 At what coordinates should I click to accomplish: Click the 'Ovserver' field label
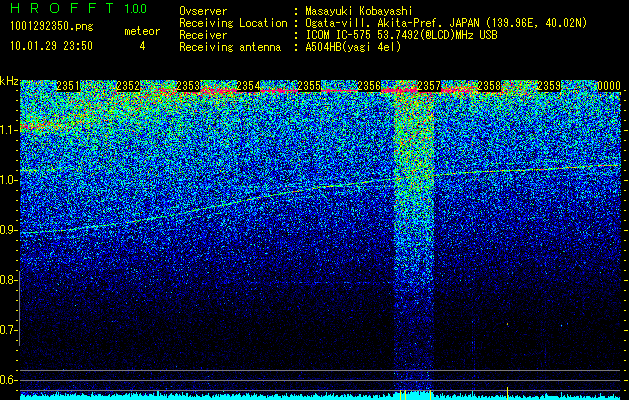coord(203,11)
